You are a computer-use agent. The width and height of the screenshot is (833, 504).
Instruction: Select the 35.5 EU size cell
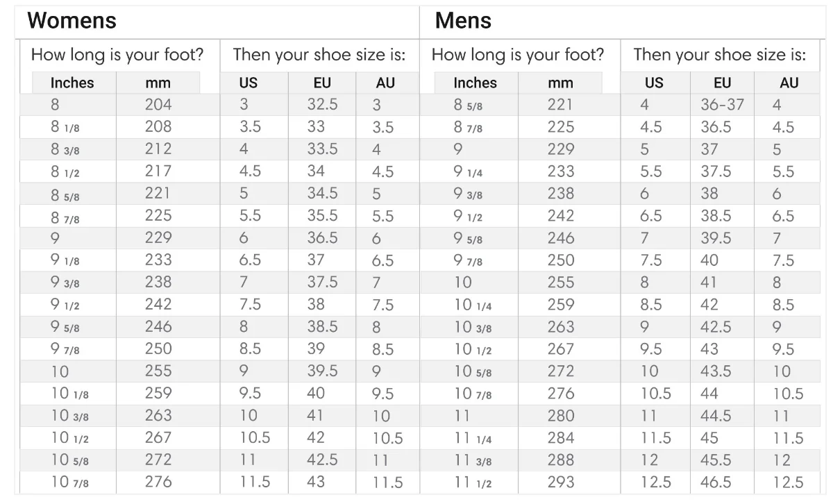[323, 216]
